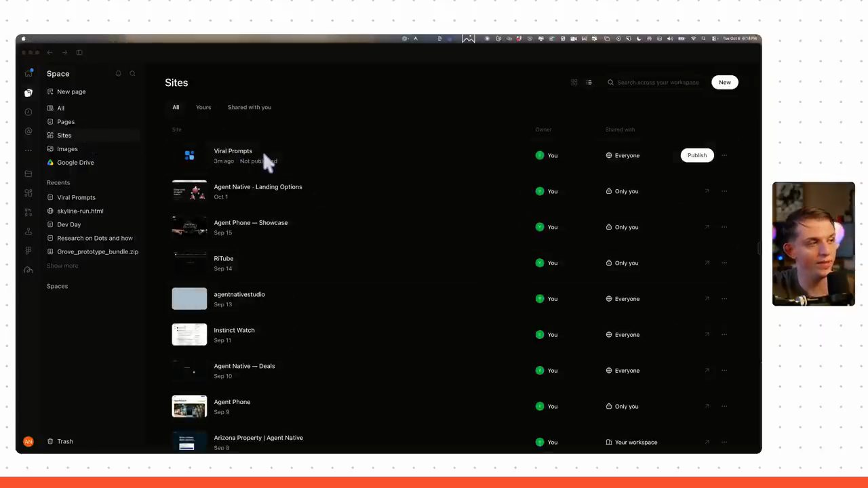
Task: Open the Agent Phone site thumbnail
Action: (189, 406)
